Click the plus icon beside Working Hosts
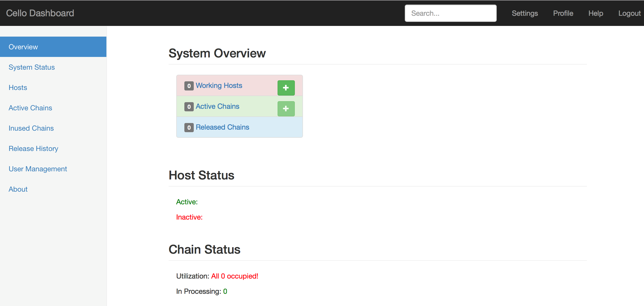 (x=286, y=88)
